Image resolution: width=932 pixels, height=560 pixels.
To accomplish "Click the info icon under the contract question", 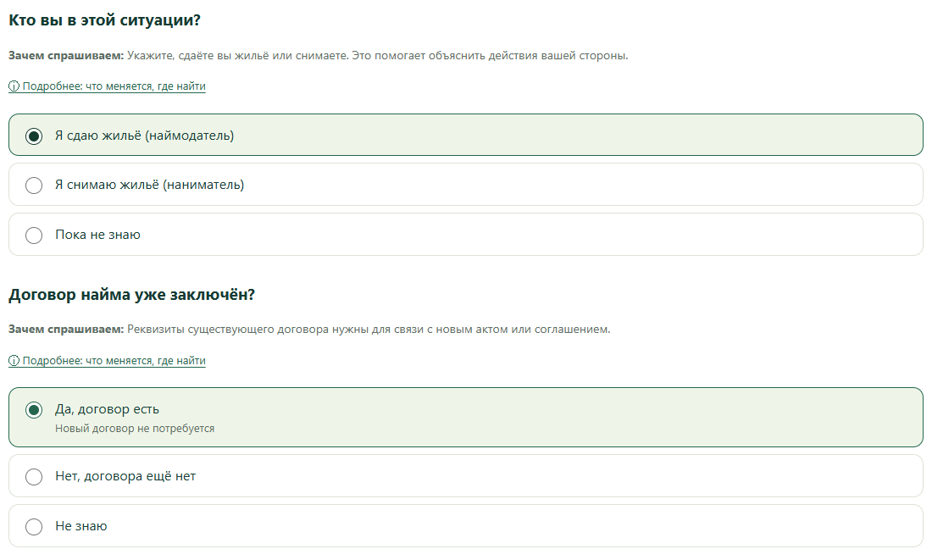I will coord(14,361).
